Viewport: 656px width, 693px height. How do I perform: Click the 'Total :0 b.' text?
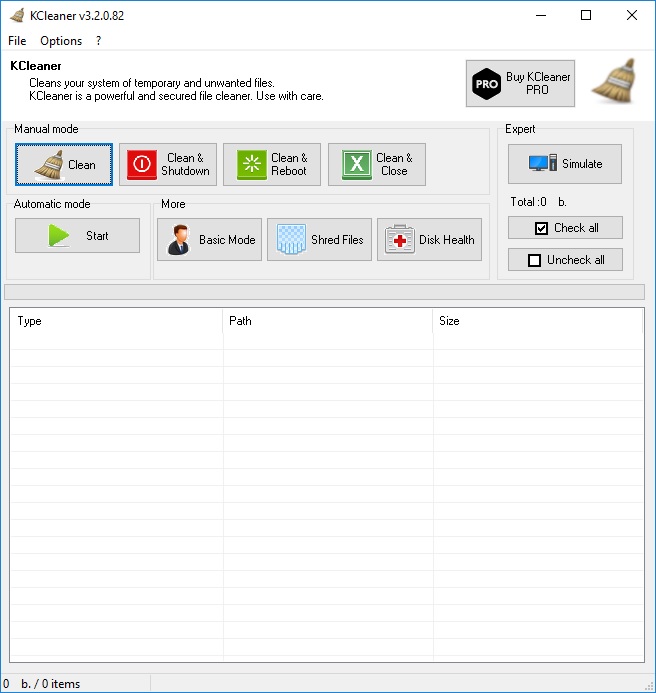tap(538, 202)
